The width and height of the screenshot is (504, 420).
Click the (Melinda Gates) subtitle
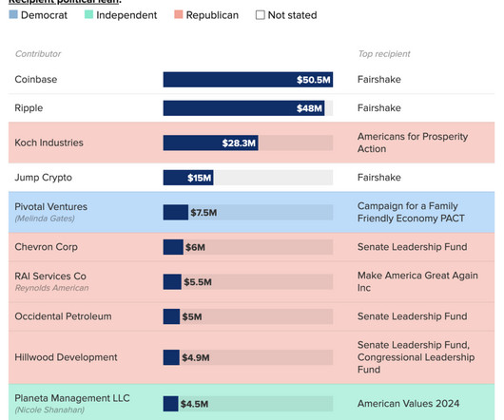point(45,219)
